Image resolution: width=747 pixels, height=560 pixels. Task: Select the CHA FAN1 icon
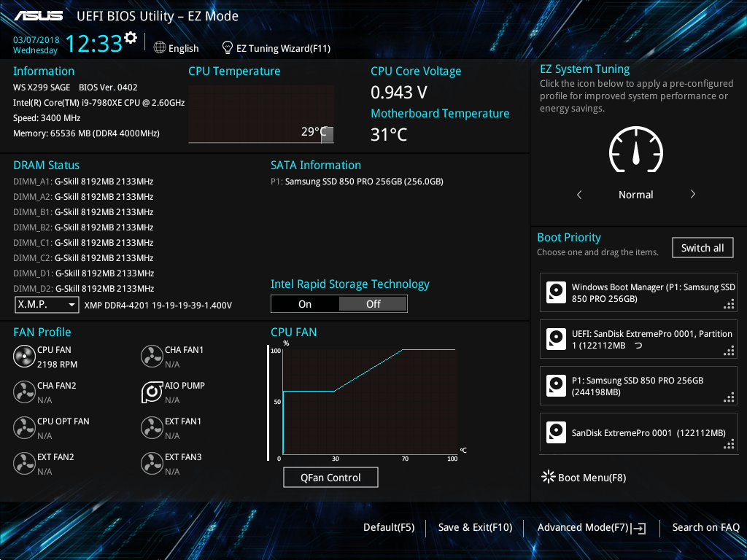point(152,356)
